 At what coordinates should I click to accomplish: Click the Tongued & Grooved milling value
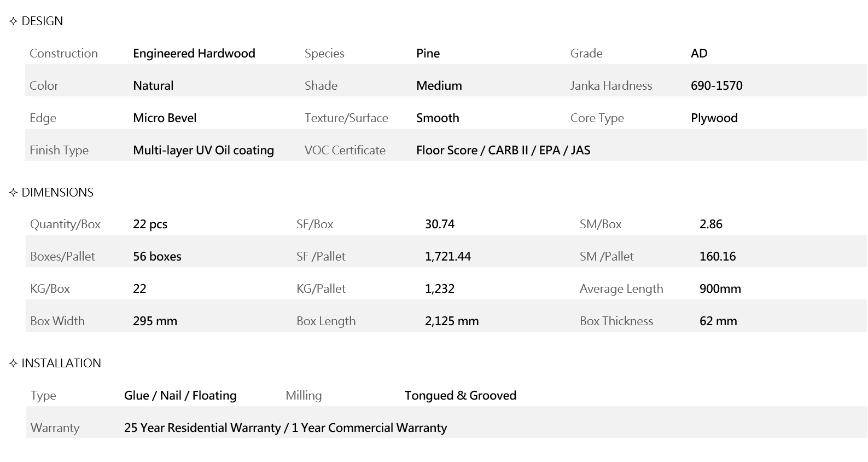point(460,396)
